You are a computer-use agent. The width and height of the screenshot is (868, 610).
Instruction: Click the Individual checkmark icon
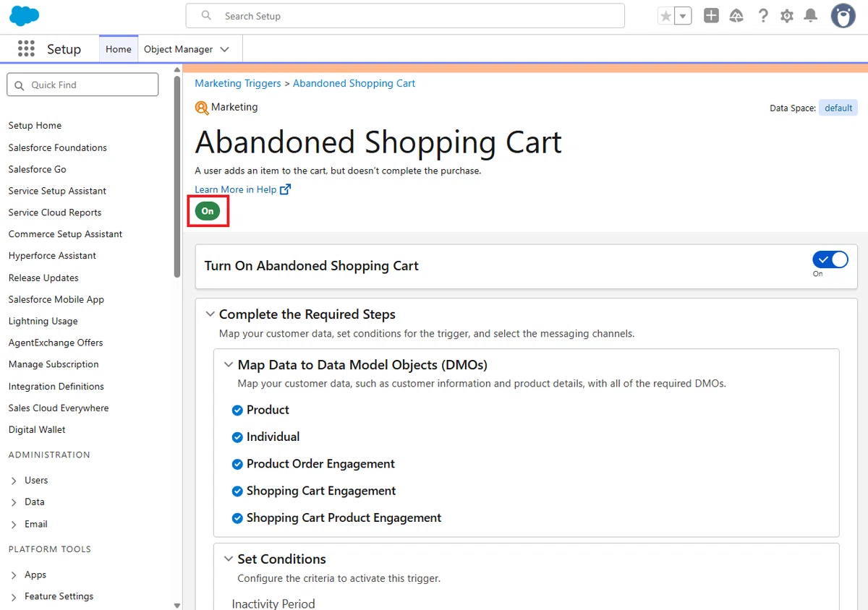pyautogui.click(x=237, y=437)
